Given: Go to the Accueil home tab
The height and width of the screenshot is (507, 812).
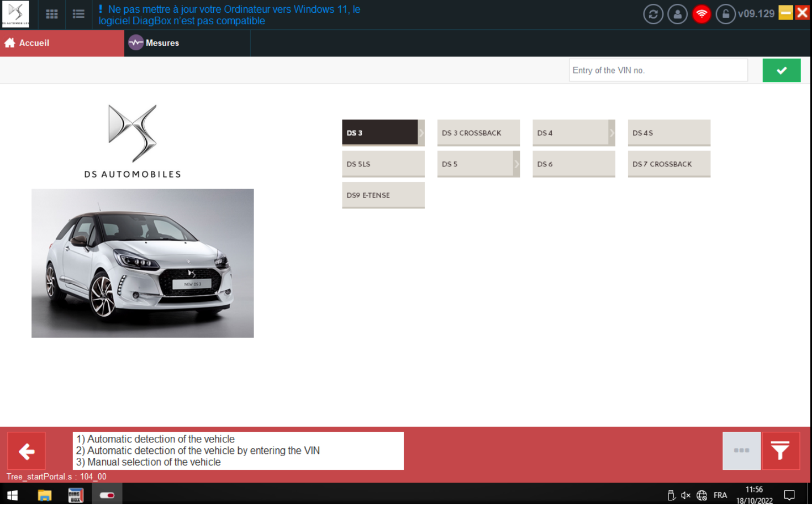Looking at the screenshot, I should coord(34,43).
